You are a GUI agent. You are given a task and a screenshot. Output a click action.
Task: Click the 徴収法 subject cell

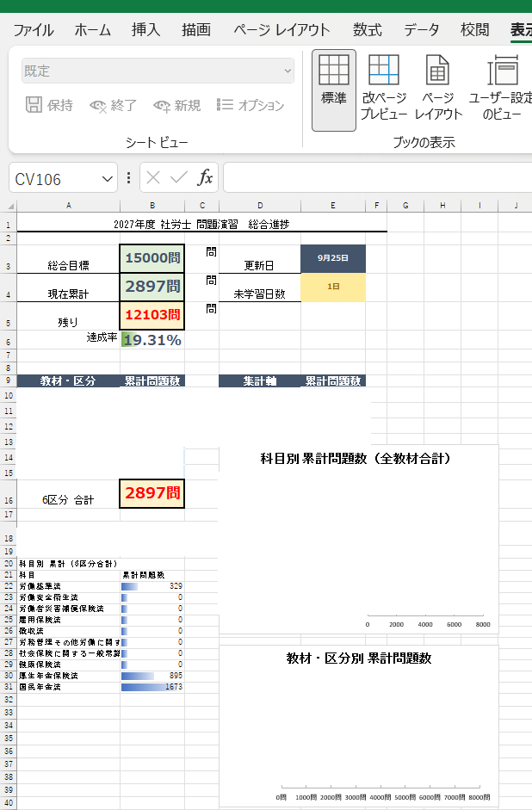tap(68, 631)
